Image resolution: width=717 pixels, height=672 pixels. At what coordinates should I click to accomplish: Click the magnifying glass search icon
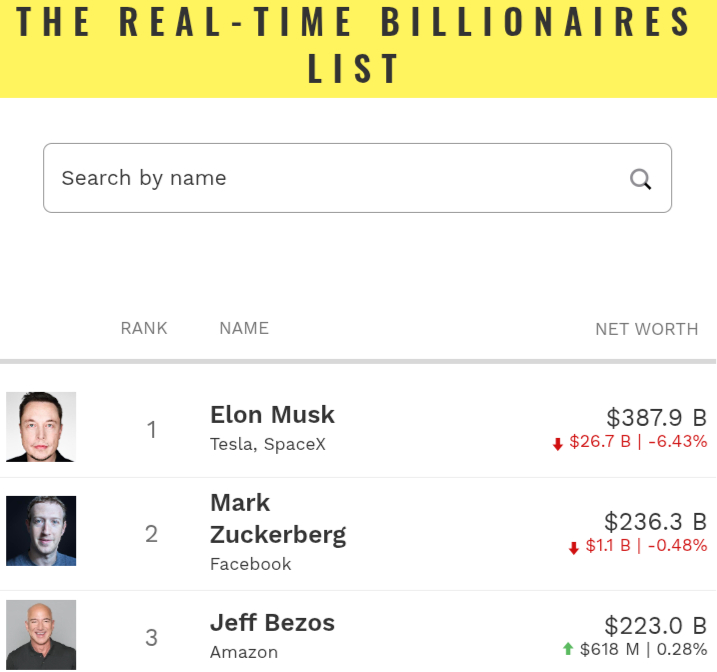click(x=640, y=179)
